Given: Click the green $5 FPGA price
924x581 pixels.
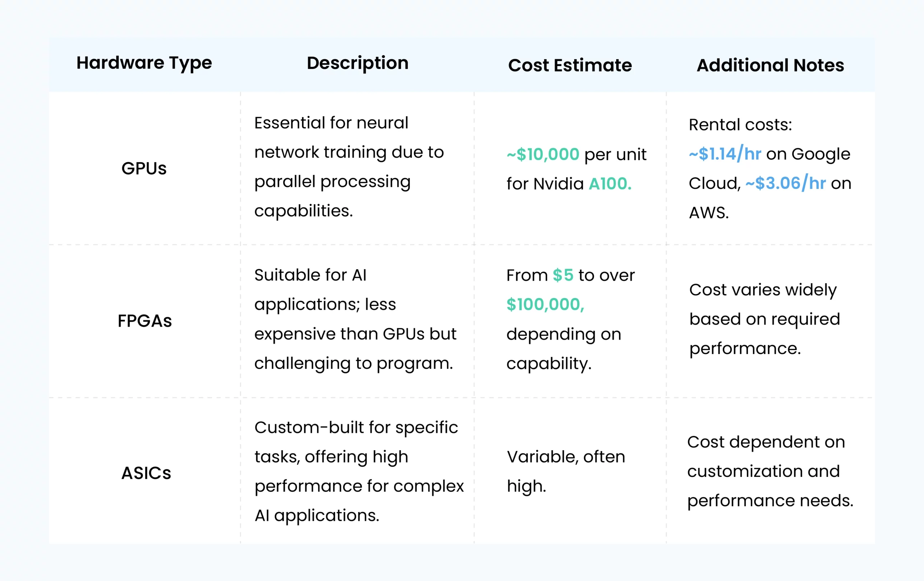Looking at the screenshot, I should pos(563,275).
